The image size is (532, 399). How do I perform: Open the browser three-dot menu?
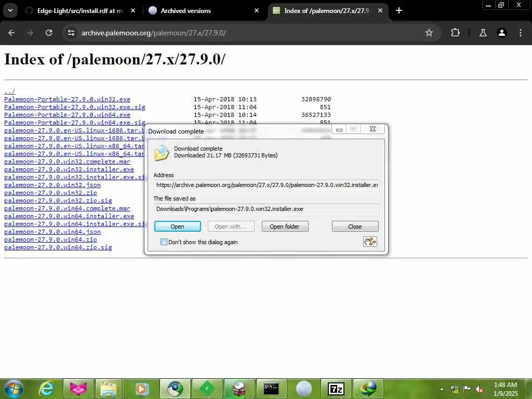(520, 33)
